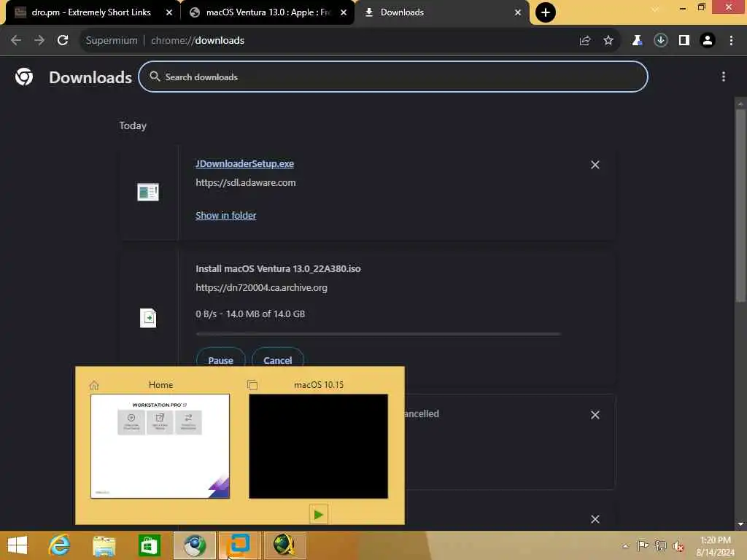Open the clock showing 1:20 PM
The width and height of the screenshot is (747, 560).
(x=716, y=546)
